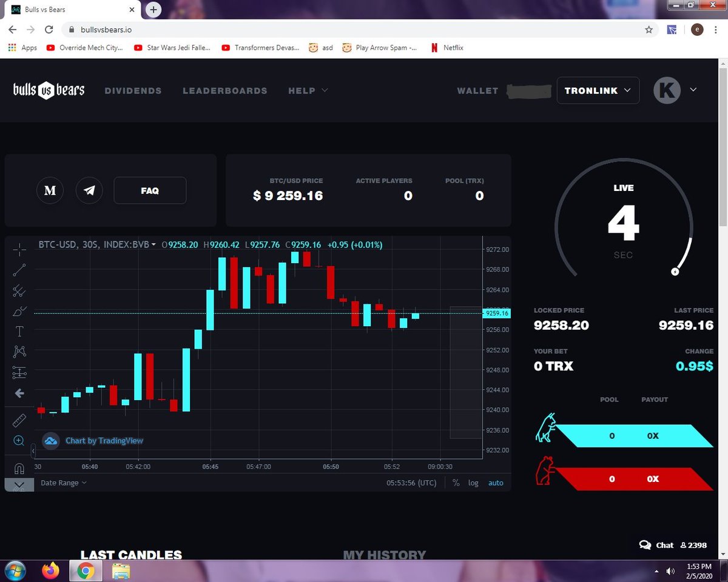
Task: Launch Firefox from the taskbar
Action: (x=51, y=570)
